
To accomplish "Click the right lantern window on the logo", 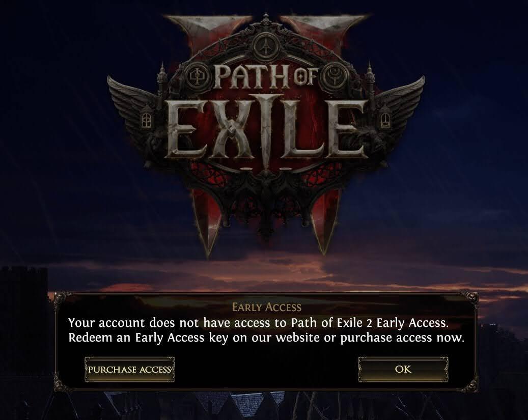I will [385, 119].
